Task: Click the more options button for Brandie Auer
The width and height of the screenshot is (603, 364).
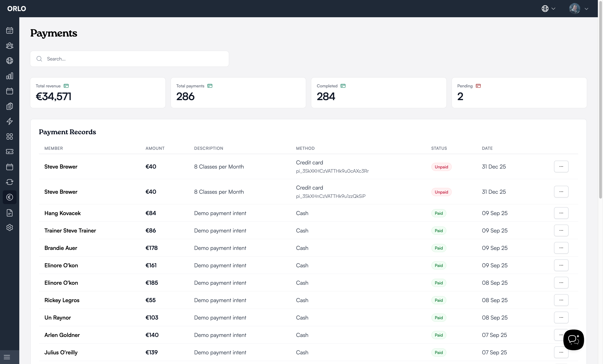Action: click(x=561, y=248)
